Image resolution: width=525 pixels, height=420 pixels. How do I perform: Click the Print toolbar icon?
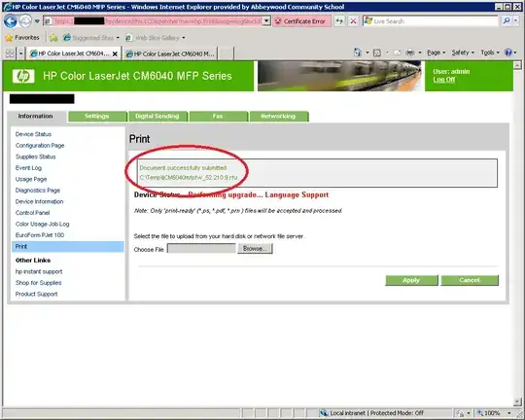(410, 52)
